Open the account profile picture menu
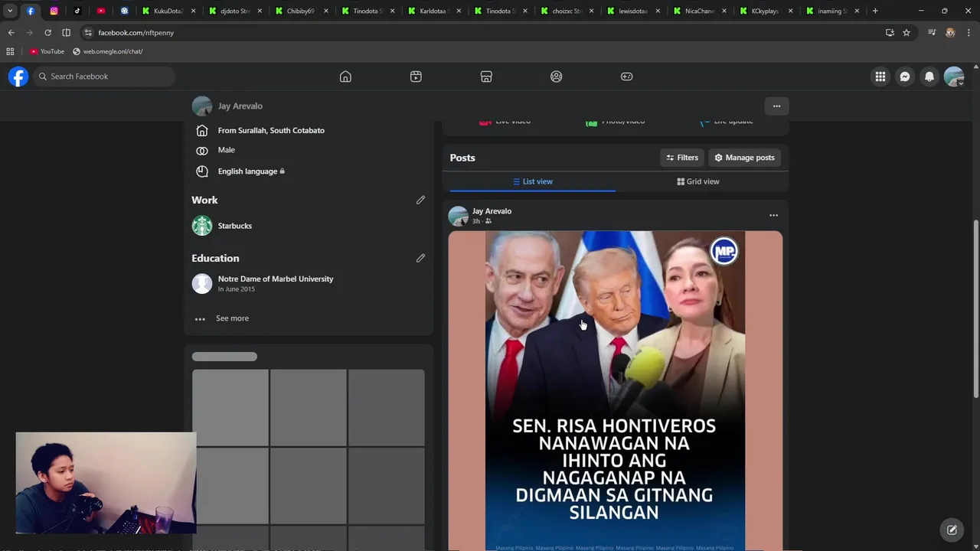980x551 pixels. coord(954,77)
